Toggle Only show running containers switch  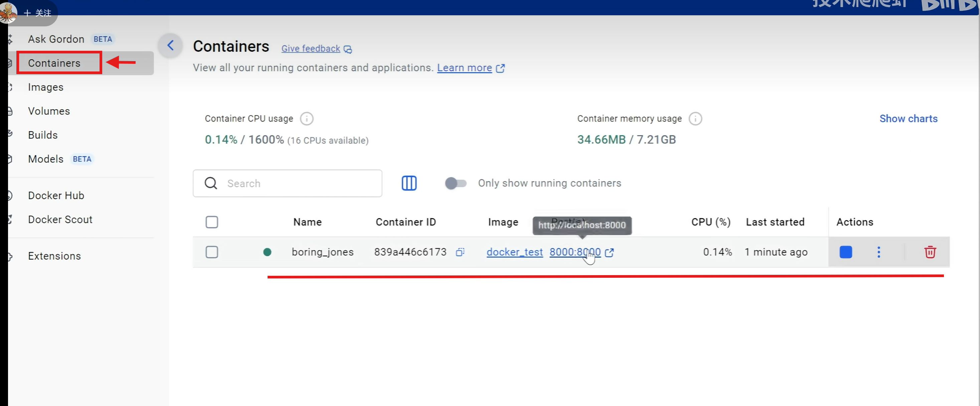coord(455,183)
